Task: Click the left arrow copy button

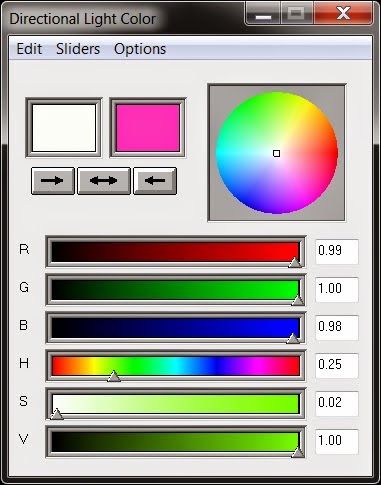Action: [x=155, y=181]
